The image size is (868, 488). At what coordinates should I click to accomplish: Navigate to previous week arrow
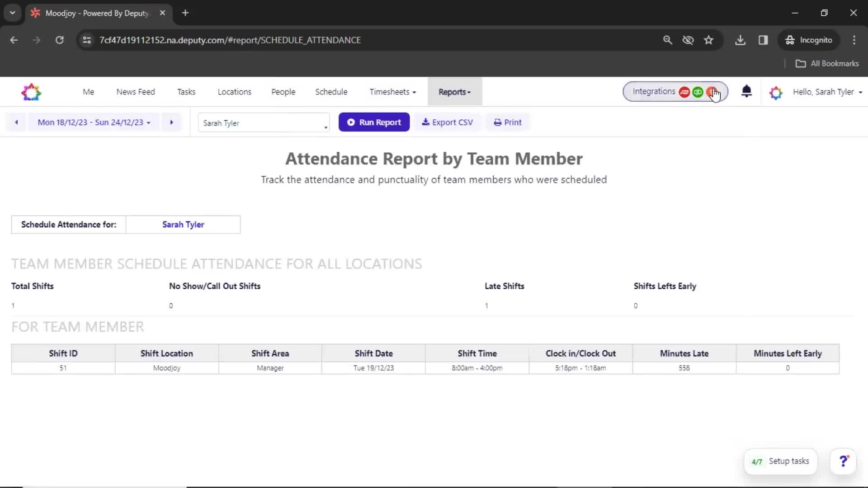click(x=17, y=122)
